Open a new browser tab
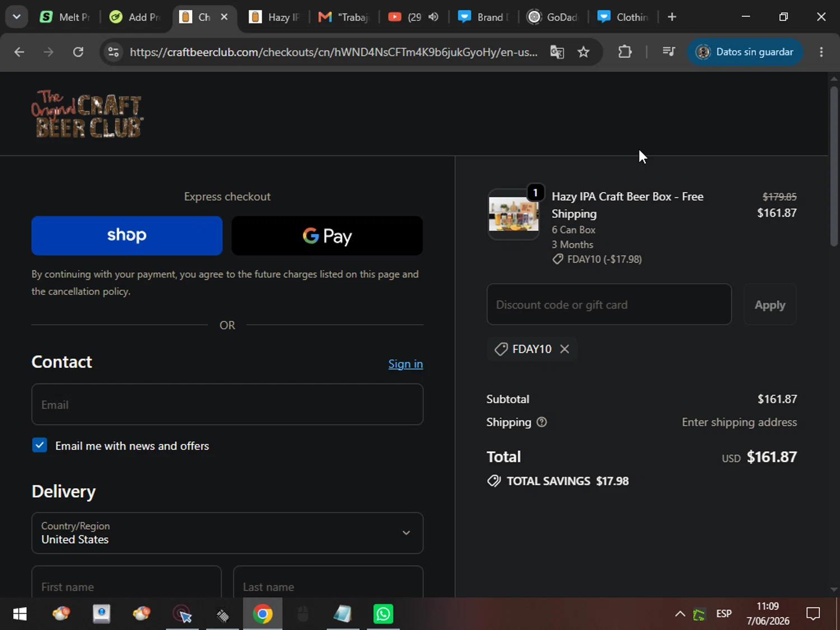This screenshot has height=630, width=840. point(672,17)
